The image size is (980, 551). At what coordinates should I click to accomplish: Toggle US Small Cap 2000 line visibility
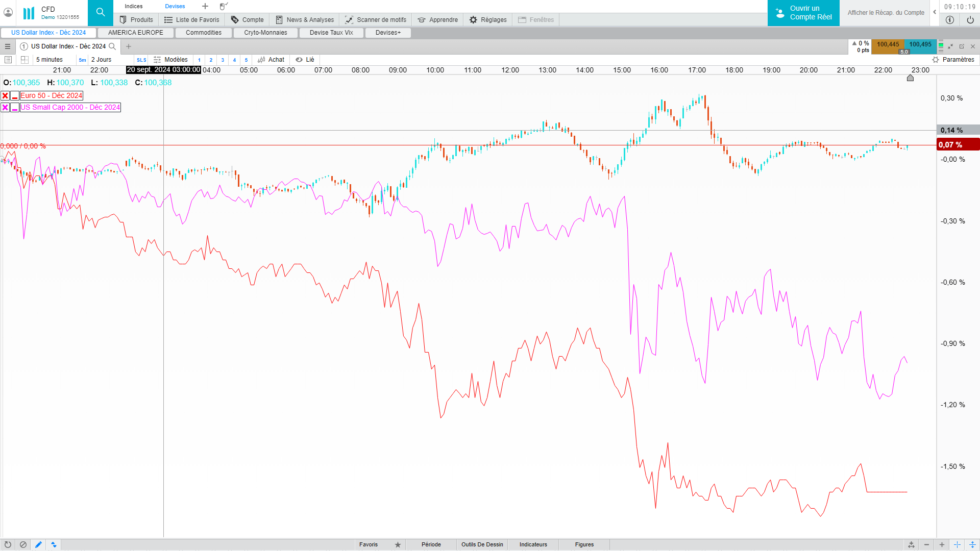point(15,107)
